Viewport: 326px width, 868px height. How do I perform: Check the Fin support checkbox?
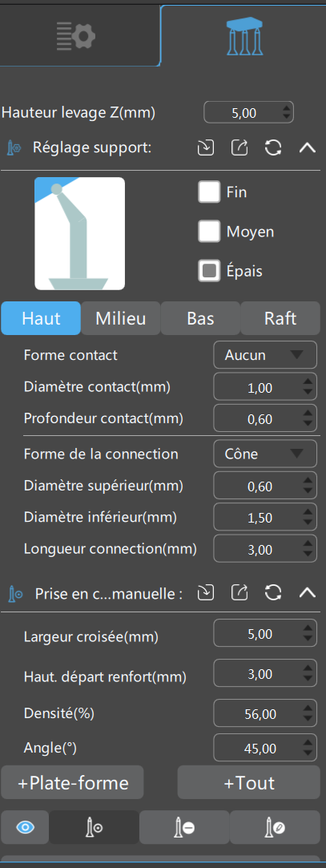tap(210, 192)
